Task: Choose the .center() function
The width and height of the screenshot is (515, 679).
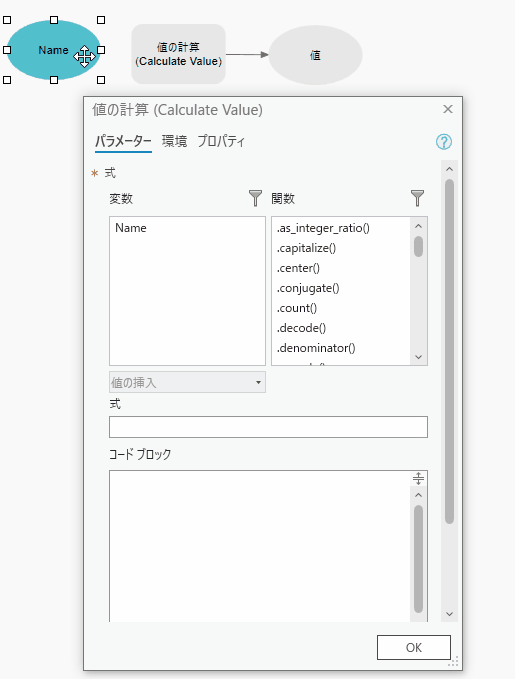Action: pyautogui.click(x=298, y=268)
